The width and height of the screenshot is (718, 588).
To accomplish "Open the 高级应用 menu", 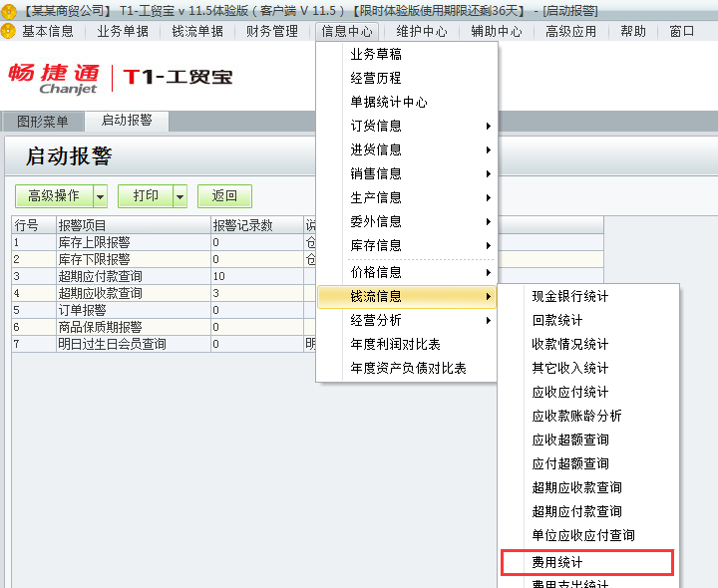I will tap(571, 31).
